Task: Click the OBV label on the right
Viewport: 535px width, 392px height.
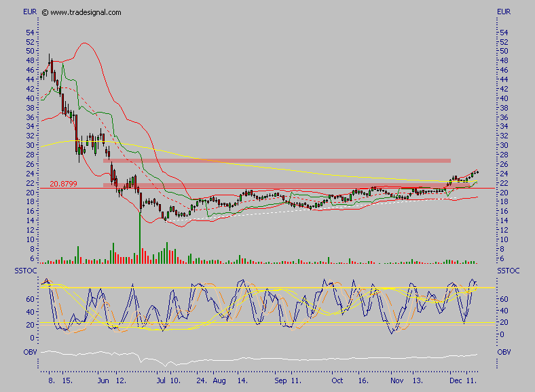Action: click(504, 353)
